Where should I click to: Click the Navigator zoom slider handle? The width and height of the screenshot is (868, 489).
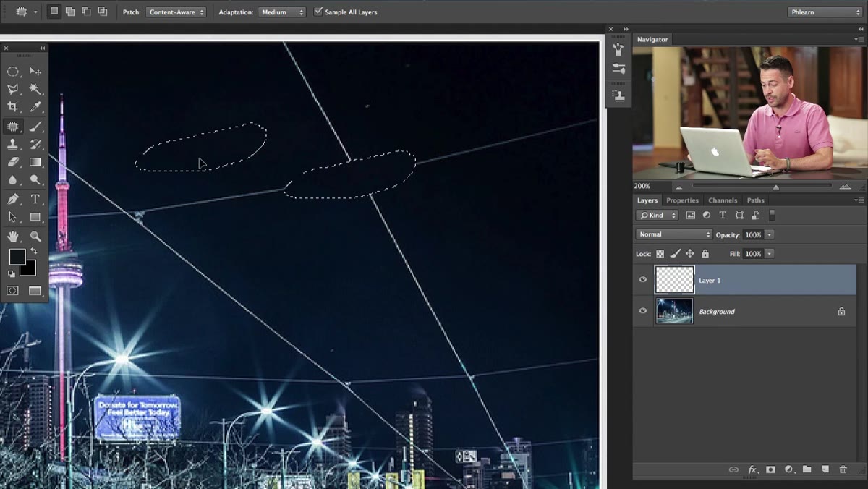point(776,187)
